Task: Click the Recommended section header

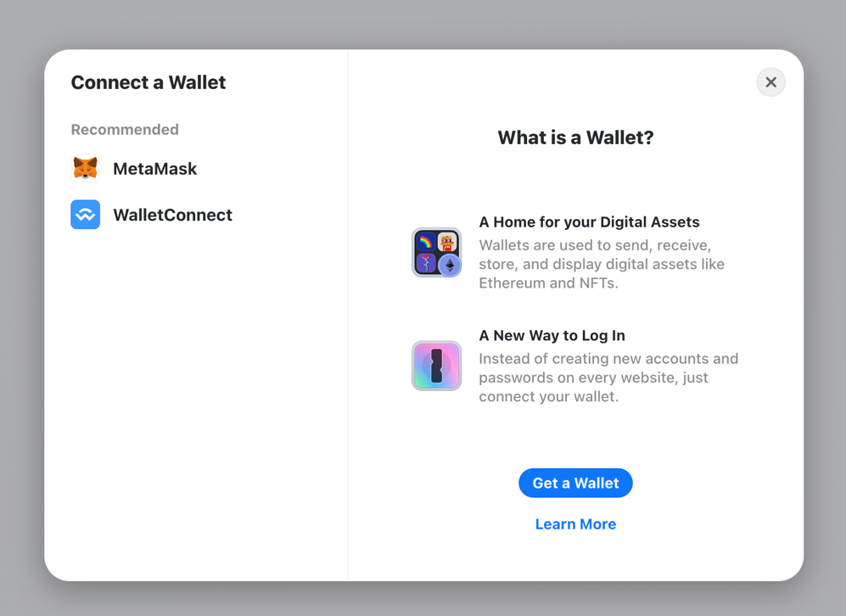Action: click(125, 130)
